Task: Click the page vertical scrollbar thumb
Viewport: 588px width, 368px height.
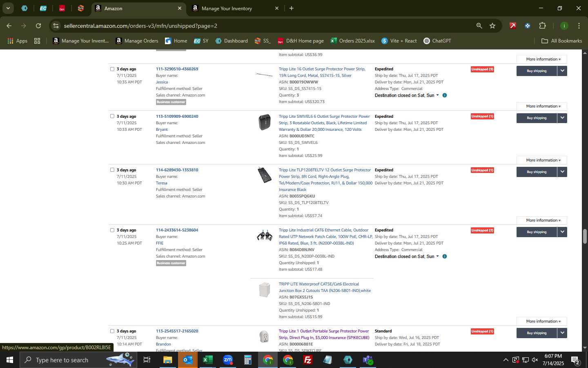Action: (x=585, y=236)
